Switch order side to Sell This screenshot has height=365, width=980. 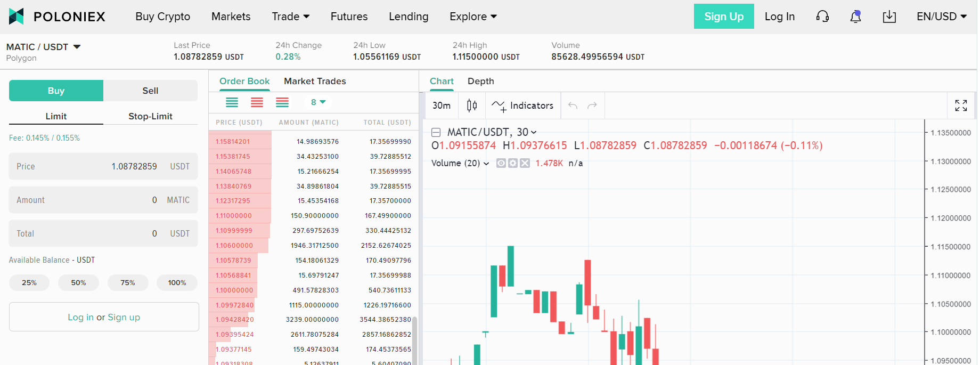click(x=150, y=91)
